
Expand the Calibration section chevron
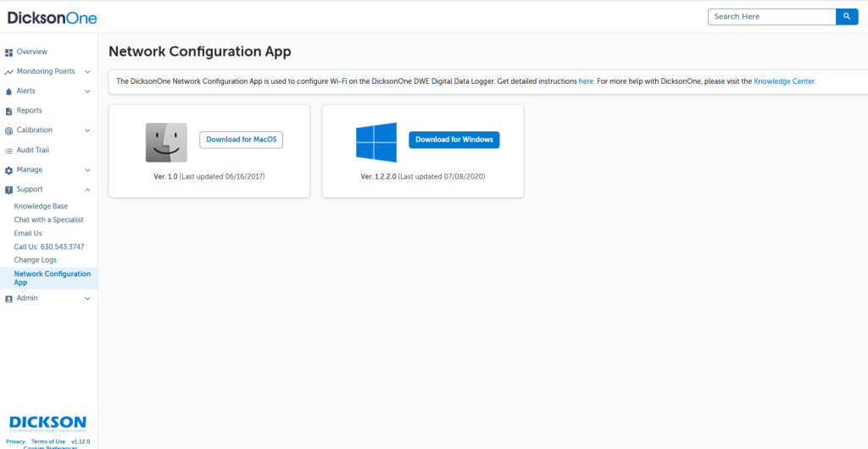(x=87, y=130)
